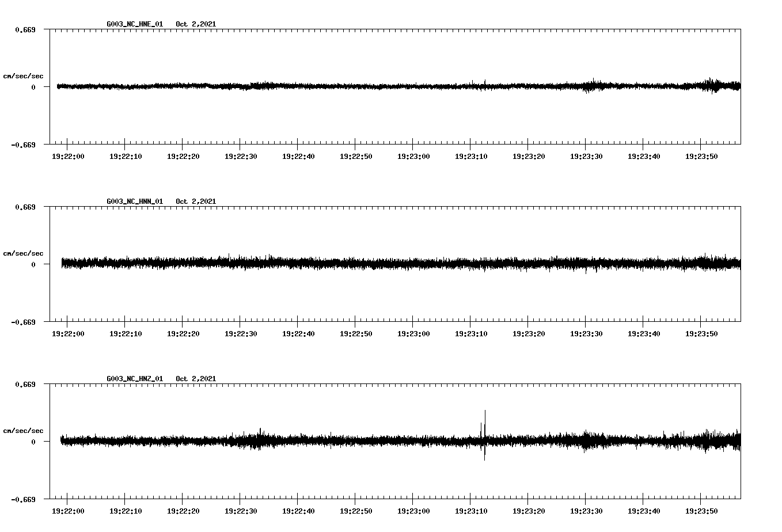Click 19:22:00 time label under HNN plot
782x532 pixels.
pos(68,333)
